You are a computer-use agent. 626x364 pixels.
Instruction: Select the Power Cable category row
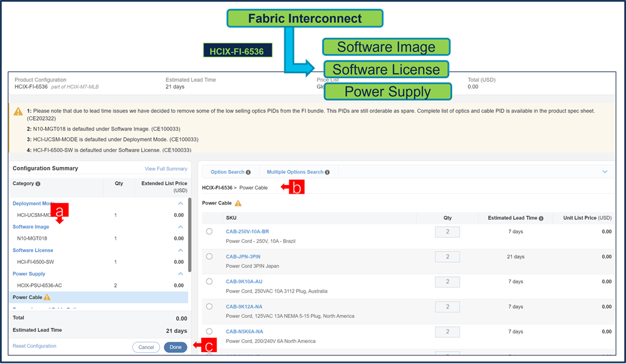(99, 298)
